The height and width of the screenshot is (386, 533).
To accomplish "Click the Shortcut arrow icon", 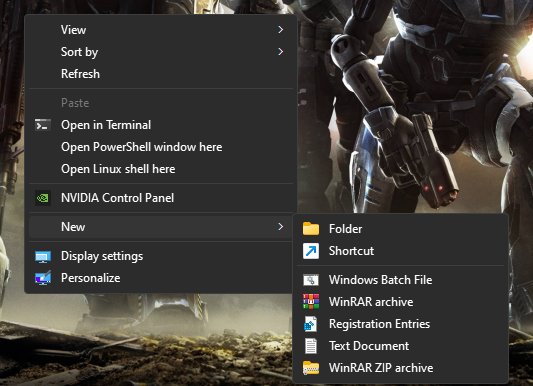I will (x=311, y=251).
